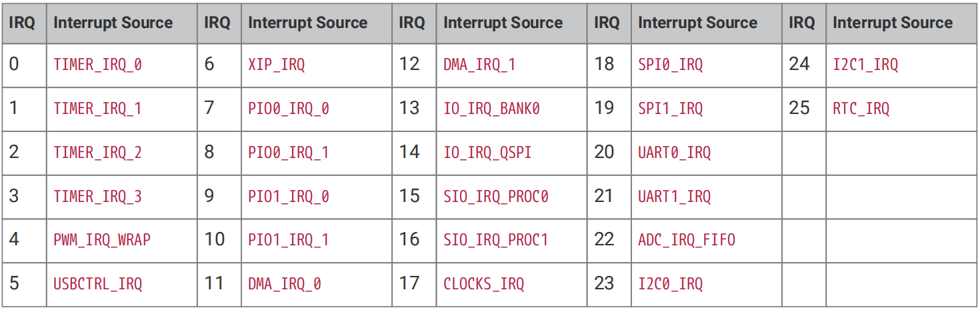980x310 pixels.
Task: Click the CLOCKS_IRQ cell
Action: pyautogui.click(x=483, y=283)
